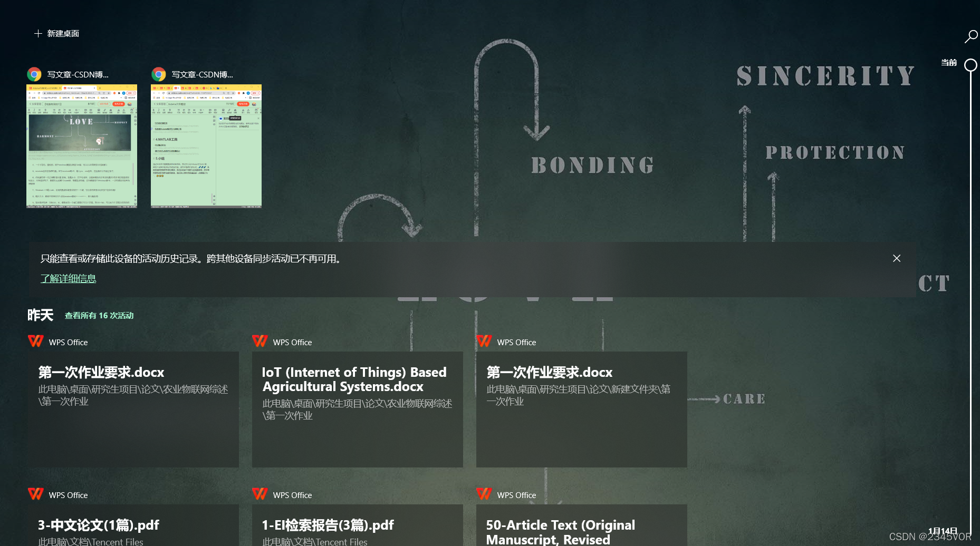The height and width of the screenshot is (546, 980).
Task: Click the Chrome icon on the second 写文章-CSDN thumbnail
Action: 159,74
